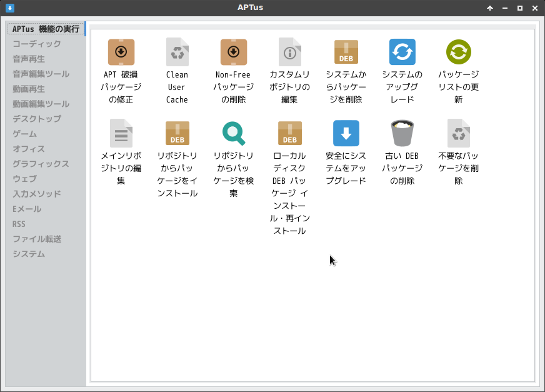Switch to the ゲーム tab
Viewport: 545px width, 392px height.
click(x=24, y=134)
